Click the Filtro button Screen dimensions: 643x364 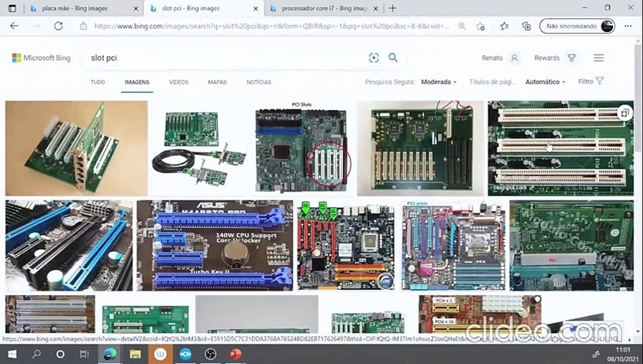click(591, 81)
